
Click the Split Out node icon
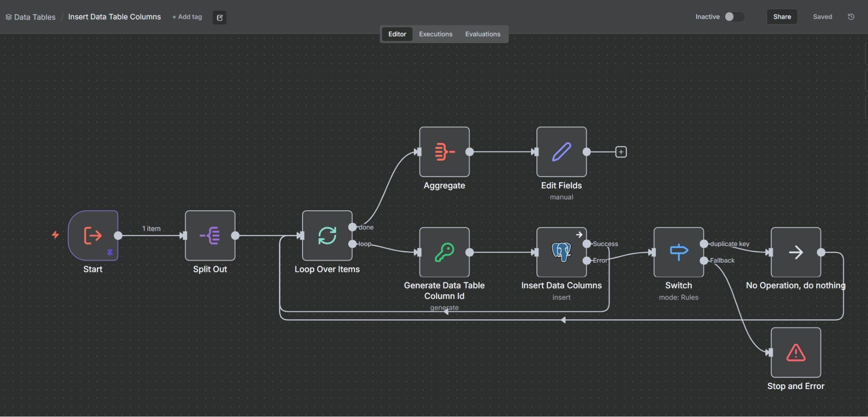point(210,235)
